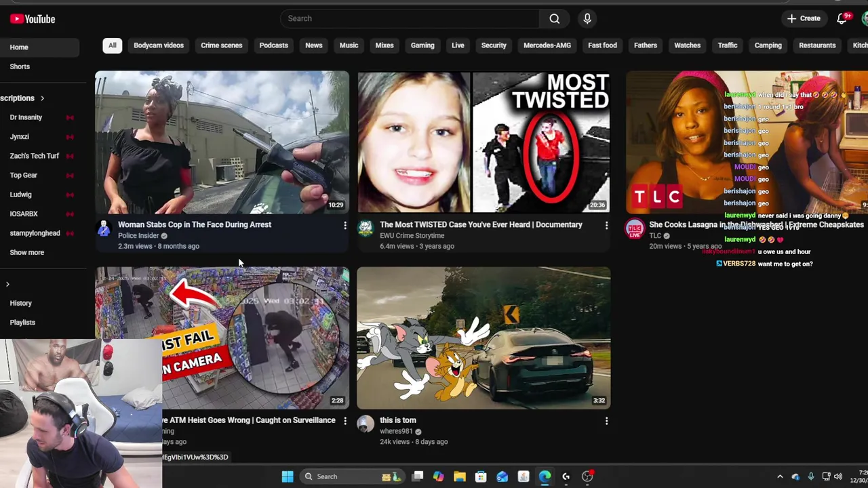Open Microsoft Store from the taskbar
The image size is (868, 488).
481,476
